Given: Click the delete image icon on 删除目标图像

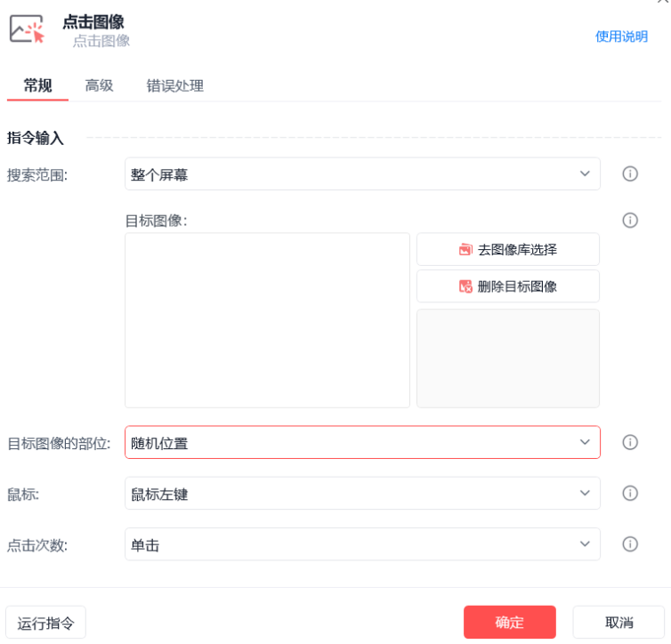Looking at the screenshot, I should [465, 286].
